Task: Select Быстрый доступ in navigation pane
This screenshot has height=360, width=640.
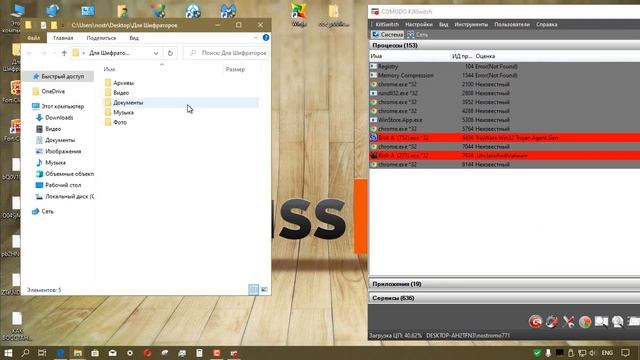Action: [x=58, y=76]
